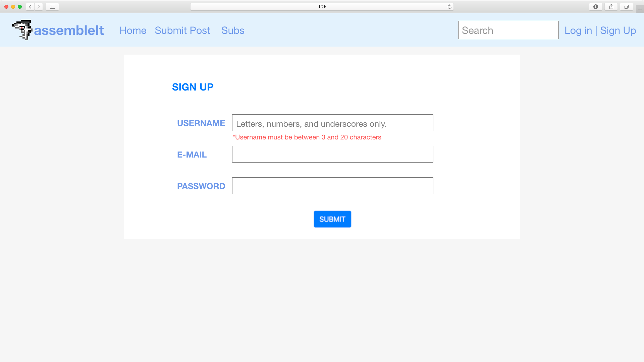Click the E-MAIL input field
Image resolution: width=644 pixels, height=362 pixels.
point(332,154)
